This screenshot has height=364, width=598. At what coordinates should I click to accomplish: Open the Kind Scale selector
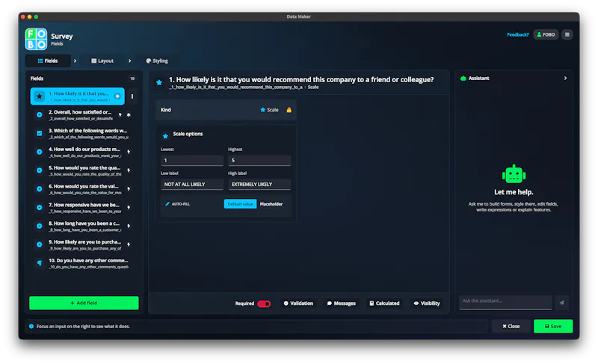tap(226, 110)
